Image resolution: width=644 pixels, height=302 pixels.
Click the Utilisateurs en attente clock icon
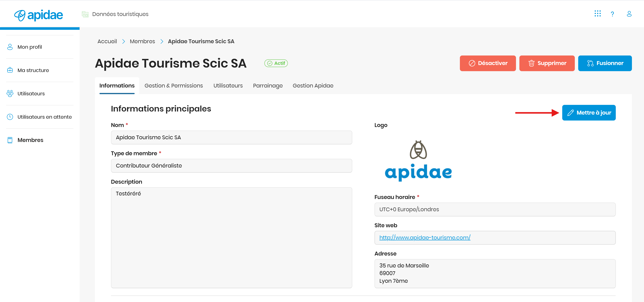[10, 117]
